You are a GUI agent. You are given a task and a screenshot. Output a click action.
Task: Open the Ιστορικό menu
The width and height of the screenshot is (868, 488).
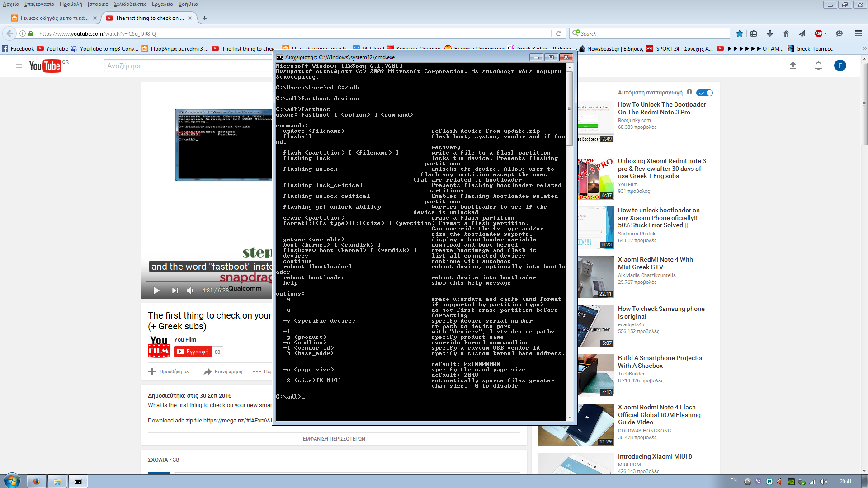click(98, 4)
